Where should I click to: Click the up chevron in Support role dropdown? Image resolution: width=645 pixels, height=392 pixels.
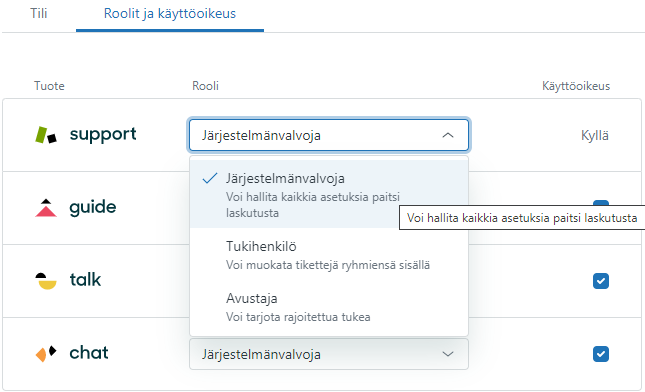(x=448, y=135)
